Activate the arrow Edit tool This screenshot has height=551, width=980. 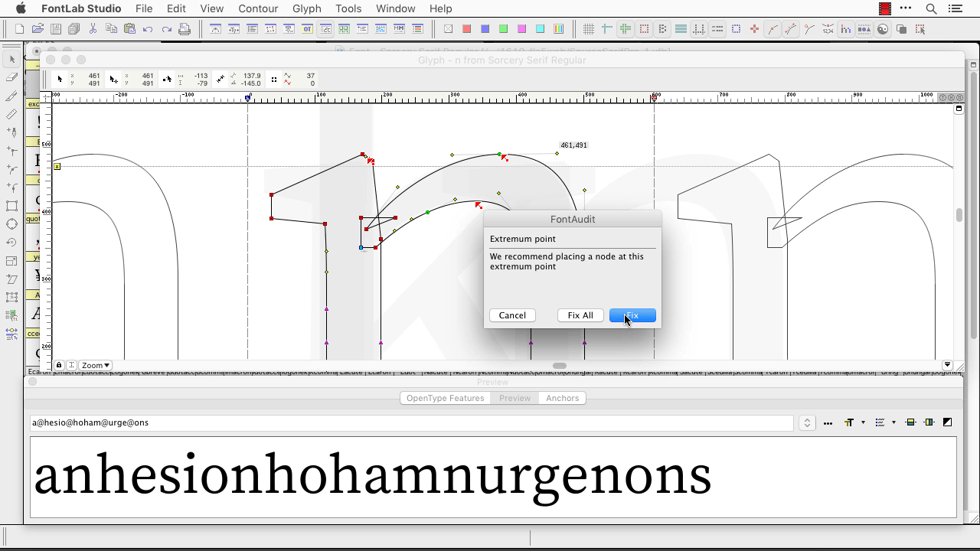(11, 59)
